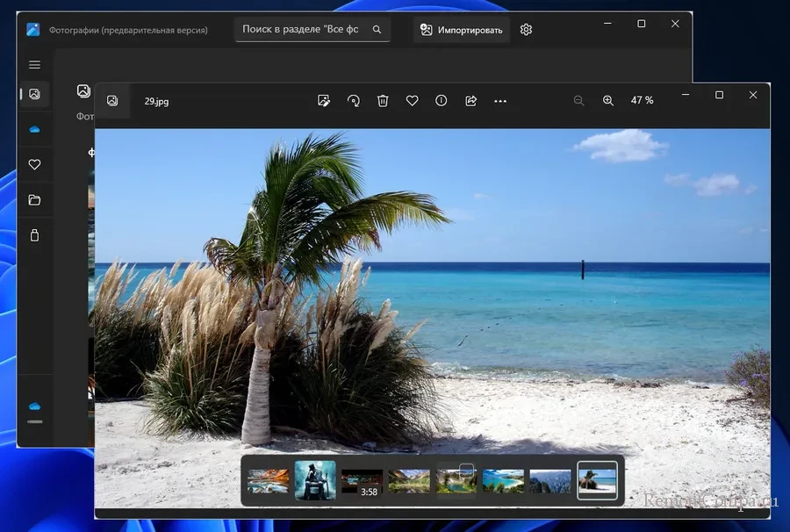Select the green mountain valley thumbnail
The image size is (790, 532).
tap(409, 481)
